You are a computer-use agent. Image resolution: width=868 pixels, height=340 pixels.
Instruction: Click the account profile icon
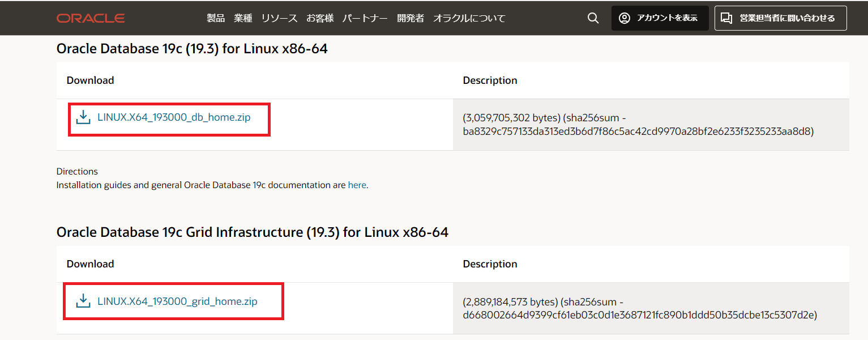pos(625,18)
